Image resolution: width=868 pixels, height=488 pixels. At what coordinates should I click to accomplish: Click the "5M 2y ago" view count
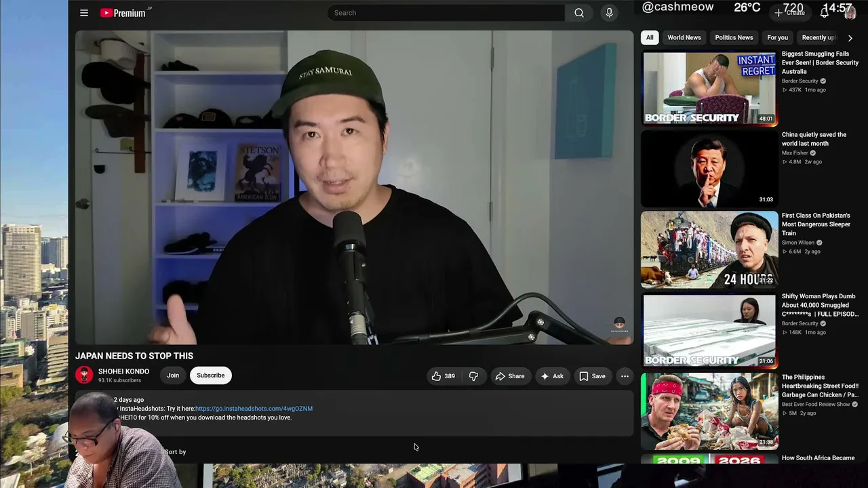click(x=800, y=413)
